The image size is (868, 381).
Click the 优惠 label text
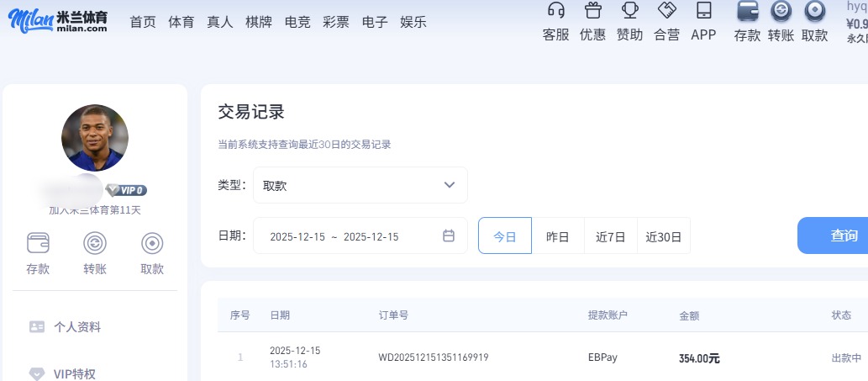click(x=593, y=34)
